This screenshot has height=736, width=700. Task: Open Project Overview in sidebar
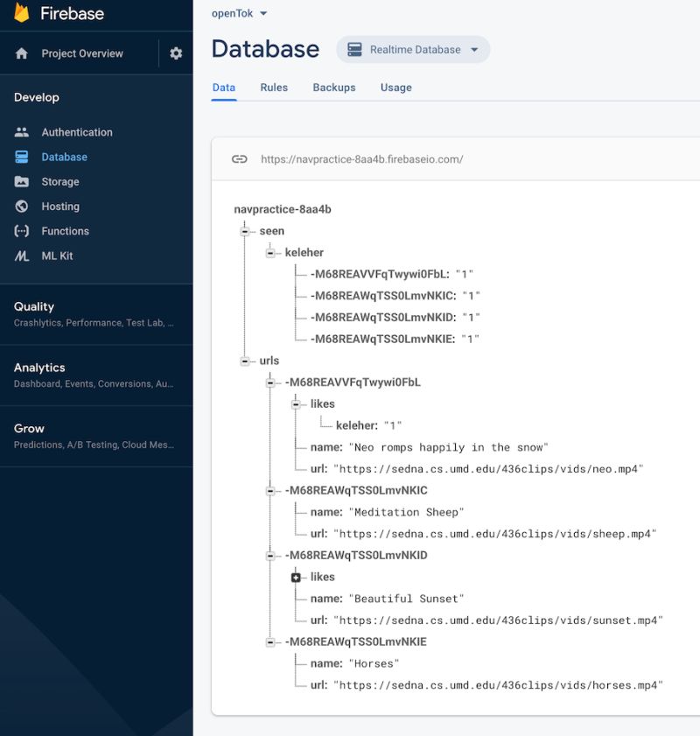point(82,53)
